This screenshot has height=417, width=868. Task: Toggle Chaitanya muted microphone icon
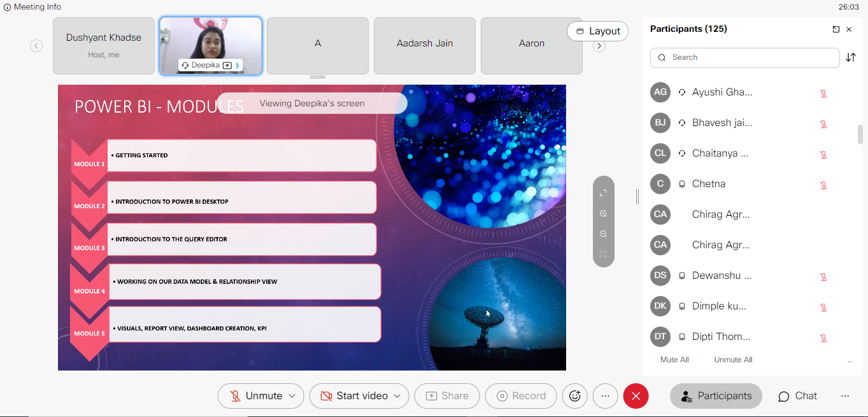coord(823,155)
